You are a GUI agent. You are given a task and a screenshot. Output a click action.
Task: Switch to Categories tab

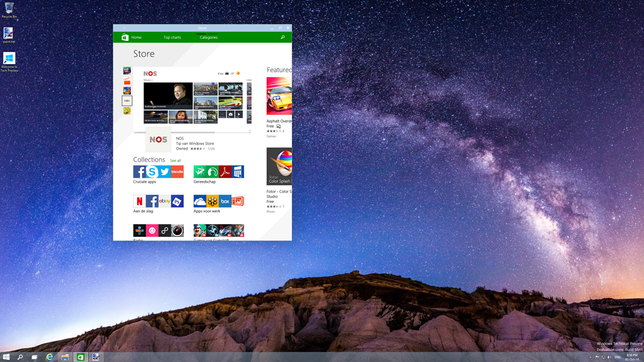coord(208,38)
